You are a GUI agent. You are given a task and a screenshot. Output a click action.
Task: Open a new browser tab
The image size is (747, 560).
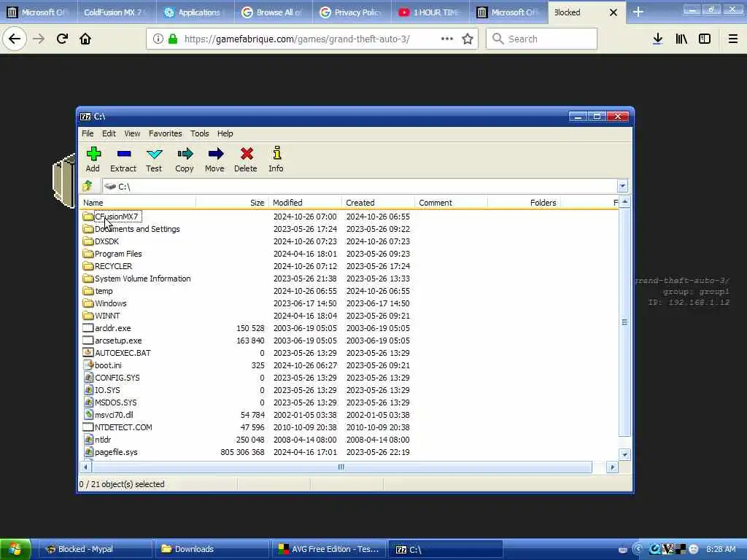[638, 12]
